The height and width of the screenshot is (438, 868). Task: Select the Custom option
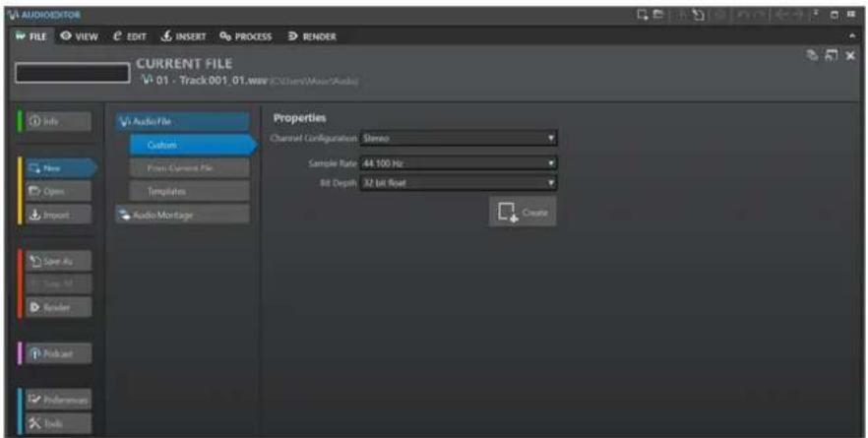tap(193, 145)
